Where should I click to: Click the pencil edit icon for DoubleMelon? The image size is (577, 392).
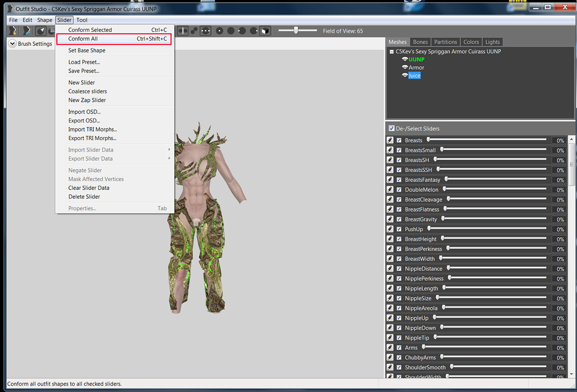pyautogui.click(x=390, y=190)
